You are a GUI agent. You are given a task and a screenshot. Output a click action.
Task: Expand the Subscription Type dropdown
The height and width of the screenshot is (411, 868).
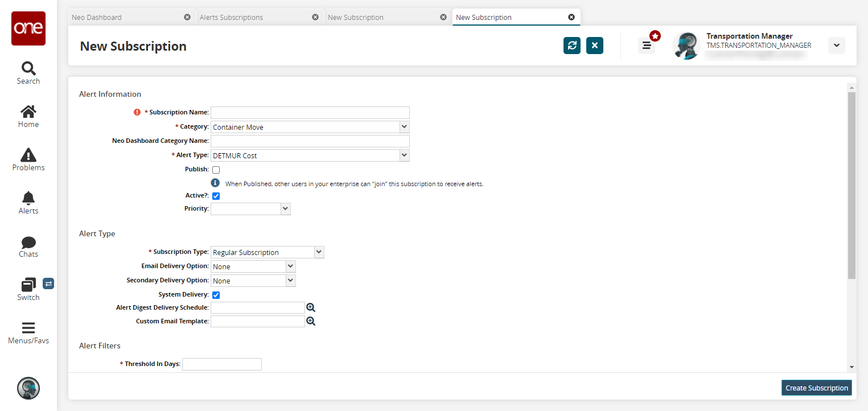[318, 252]
